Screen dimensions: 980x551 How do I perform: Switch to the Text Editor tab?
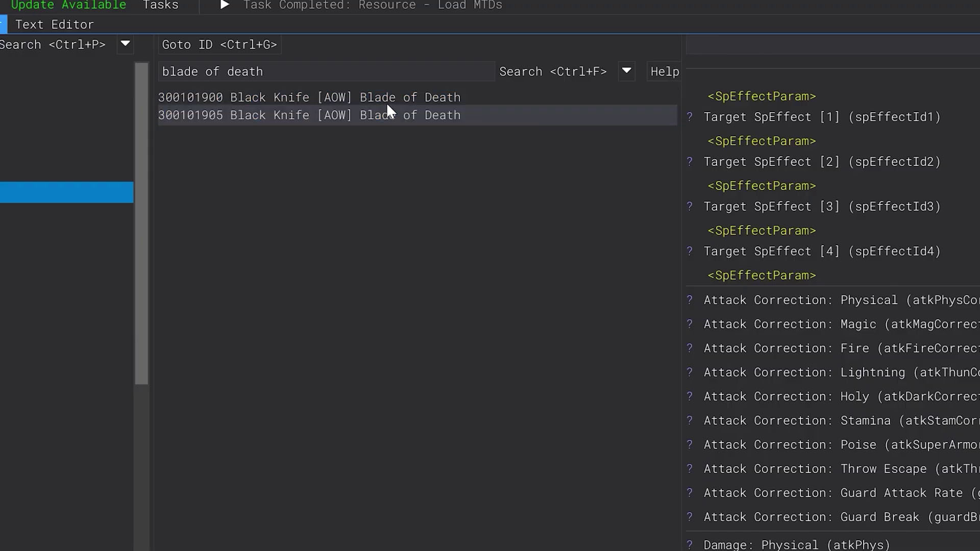tap(54, 24)
